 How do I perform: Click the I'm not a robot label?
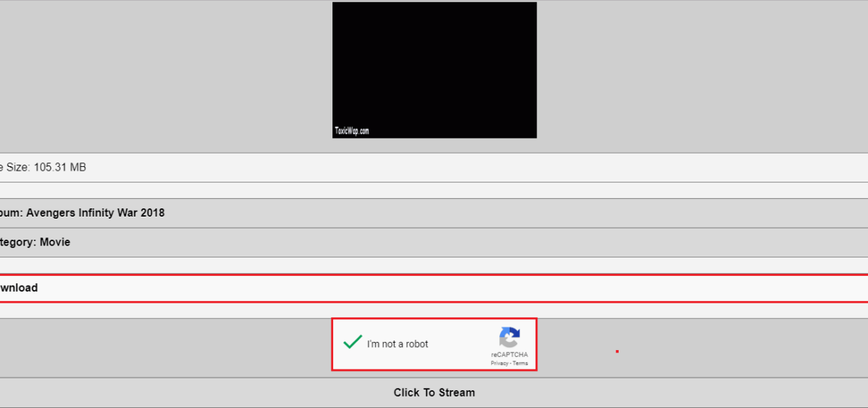tap(398, 343)
